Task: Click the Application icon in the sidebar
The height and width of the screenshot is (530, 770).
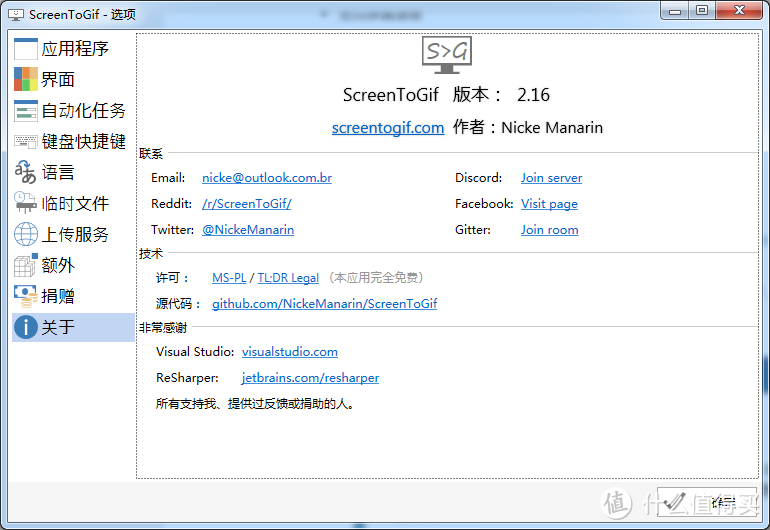Action: tap(26, 49)
